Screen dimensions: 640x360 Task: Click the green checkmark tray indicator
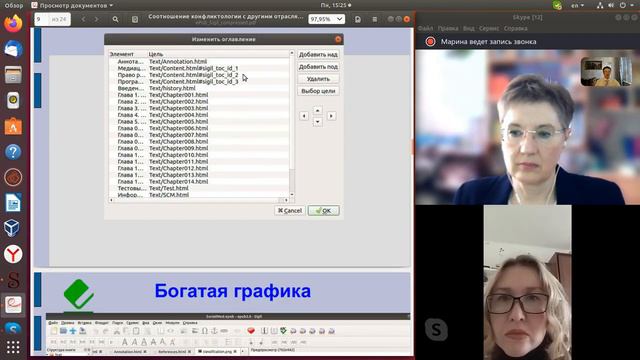pyautogui.click(x=557, y=5)
